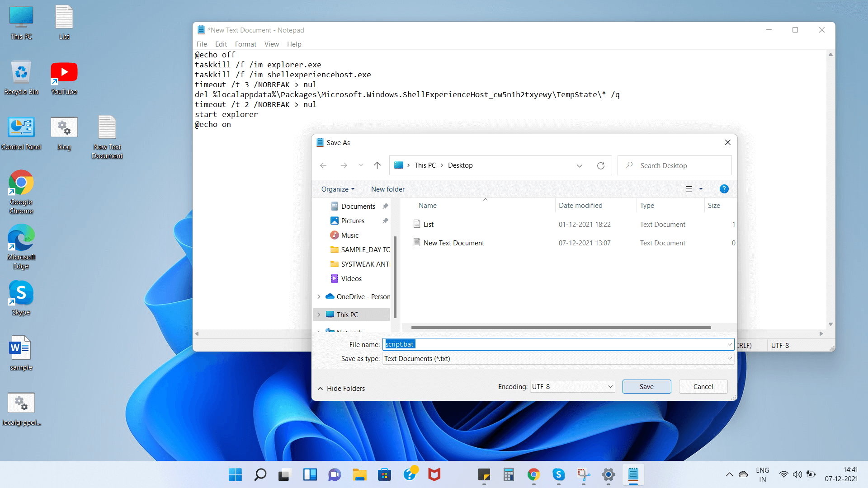Open the Change your view icon

tap(689, 189)
